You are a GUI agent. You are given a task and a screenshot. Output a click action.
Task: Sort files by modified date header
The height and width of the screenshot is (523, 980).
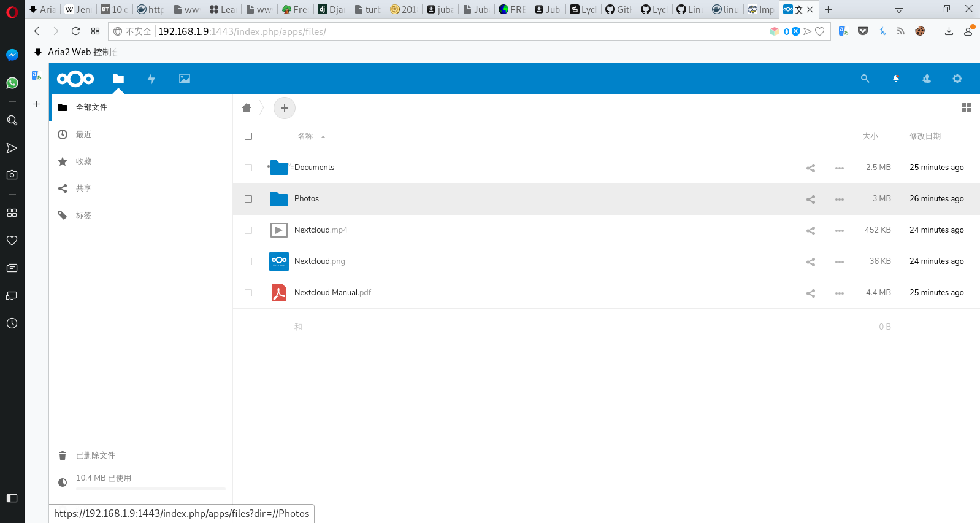tap(925, 136)
